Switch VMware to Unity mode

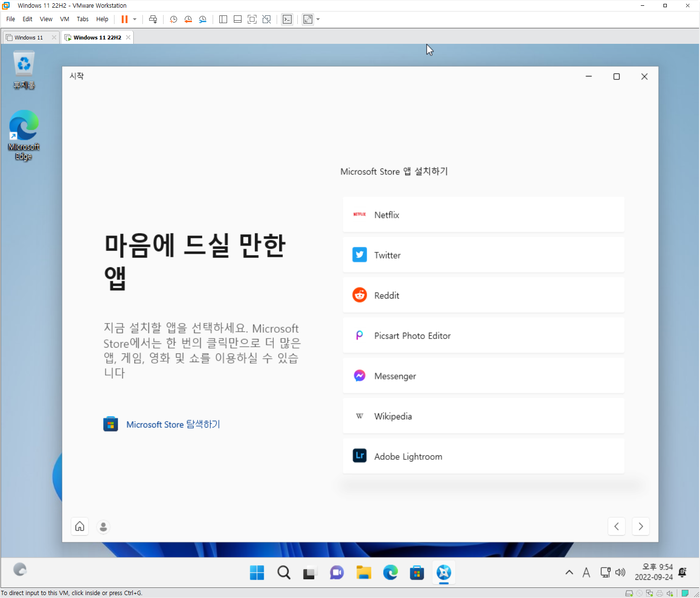(x=267, y=19)
